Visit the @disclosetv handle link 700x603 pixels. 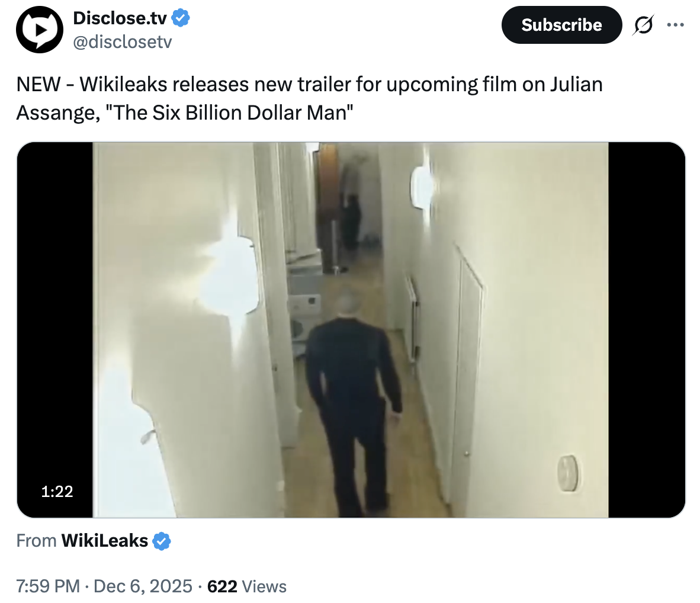point(123,42)
